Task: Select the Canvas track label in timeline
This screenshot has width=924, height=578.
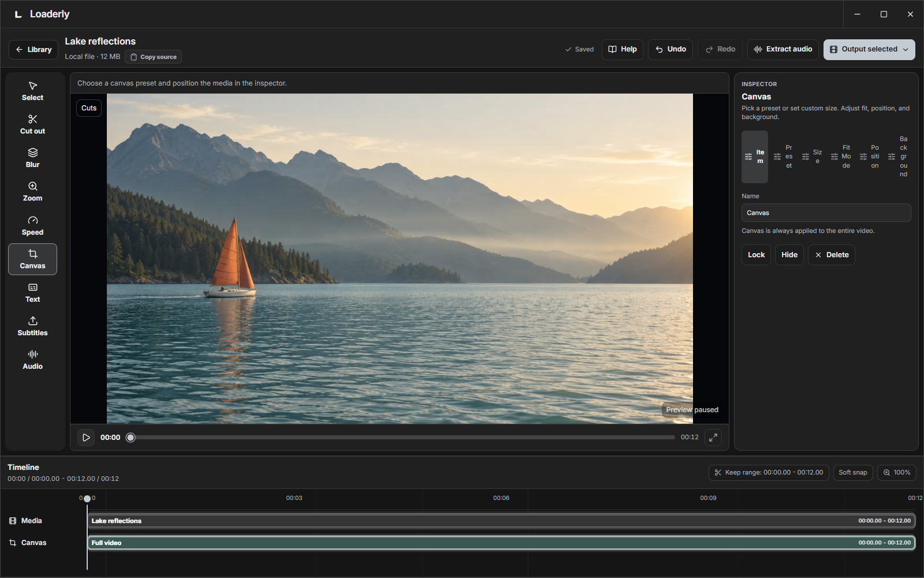Action: coord(28,543)
